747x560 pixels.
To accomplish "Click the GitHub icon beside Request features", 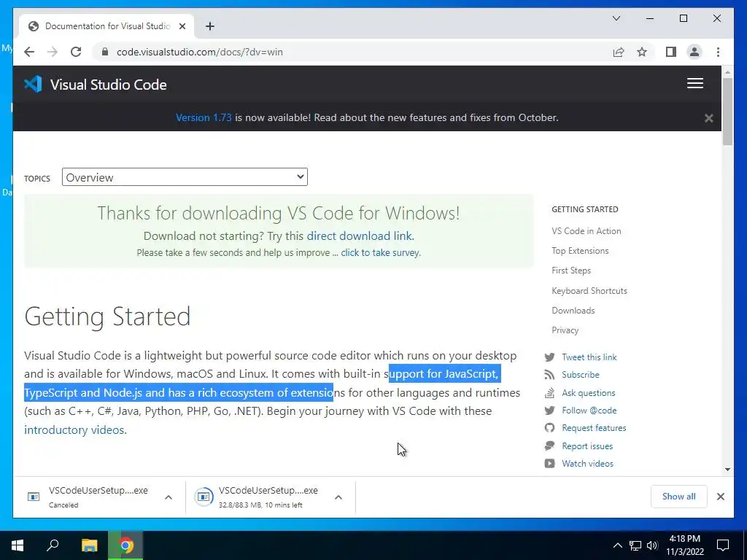I will [x=549, y=428].
